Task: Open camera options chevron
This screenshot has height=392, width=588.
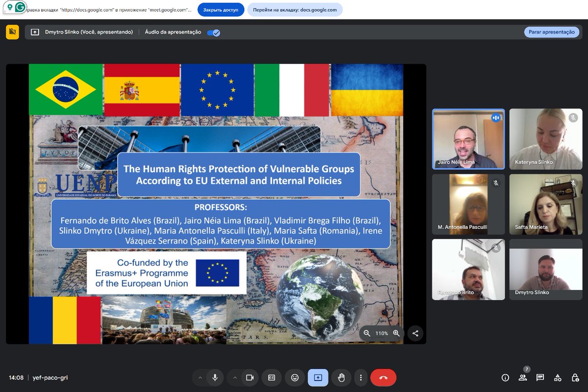Action: tap(235, 377)
